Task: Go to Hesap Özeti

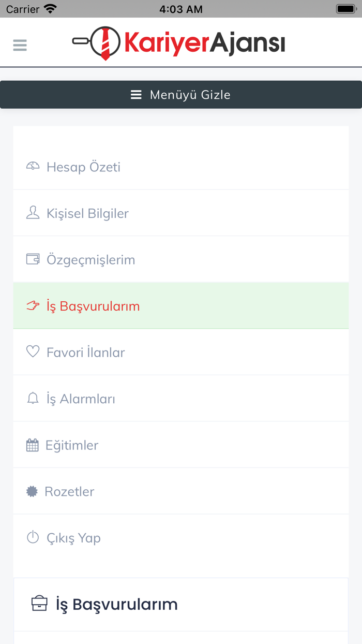Action: pyautogui.click(x=83, y=166)
